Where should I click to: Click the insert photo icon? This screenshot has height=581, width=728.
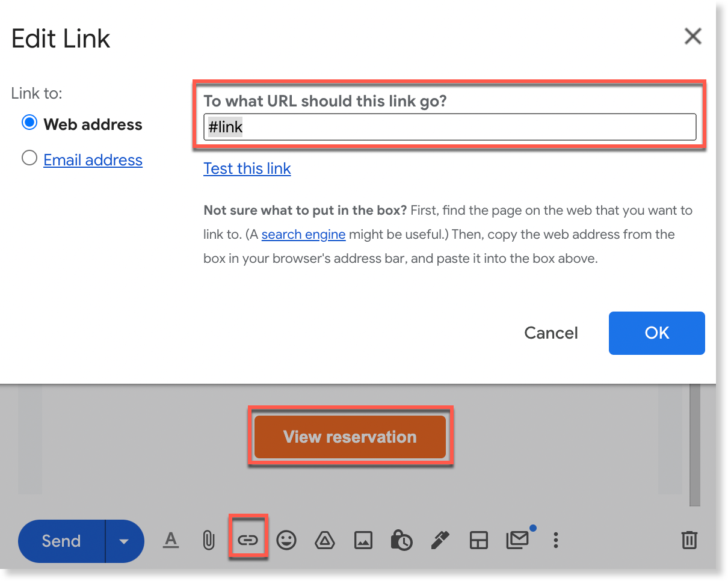[x=363, y=541]
